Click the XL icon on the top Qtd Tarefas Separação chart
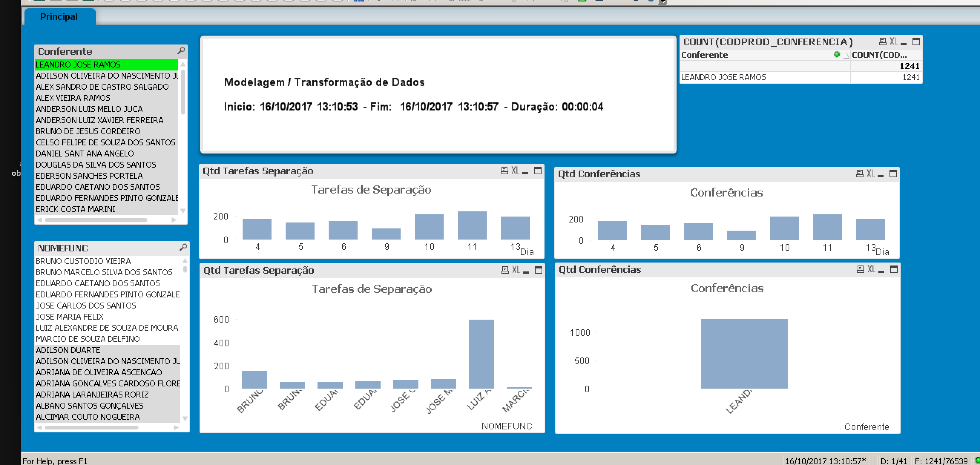Screen dimensions: 980x465 click(x=515, y=171)
